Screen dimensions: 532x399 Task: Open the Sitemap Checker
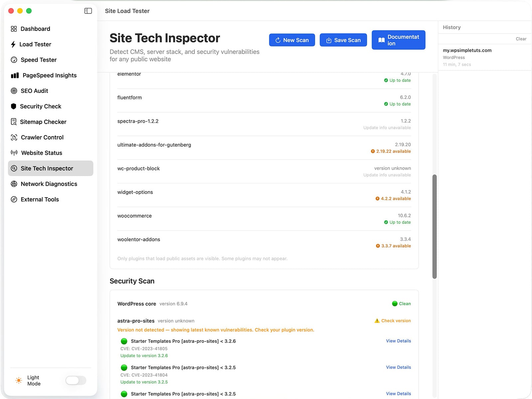point(43,122)
